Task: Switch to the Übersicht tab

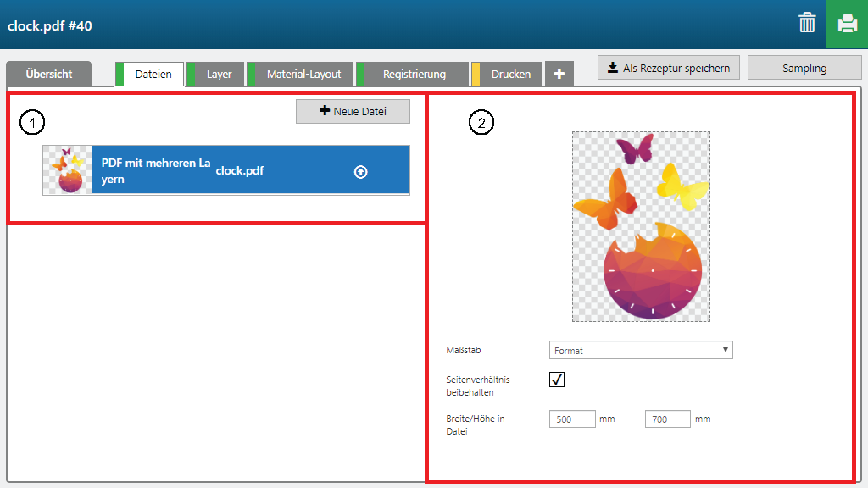Action: pos(48,74)
